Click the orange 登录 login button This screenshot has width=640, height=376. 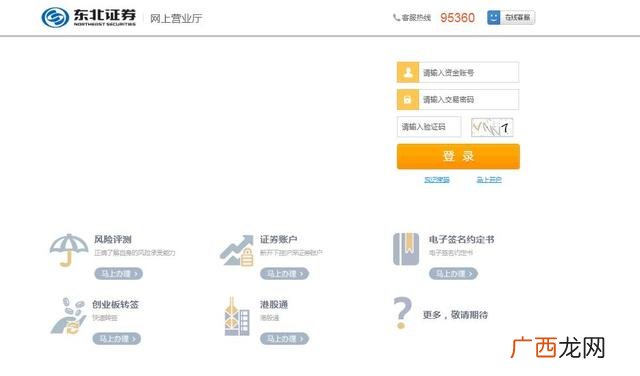click(x=458, y=156)
